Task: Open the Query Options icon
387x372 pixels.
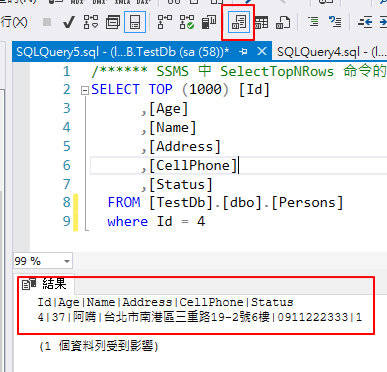Action: 113,23
